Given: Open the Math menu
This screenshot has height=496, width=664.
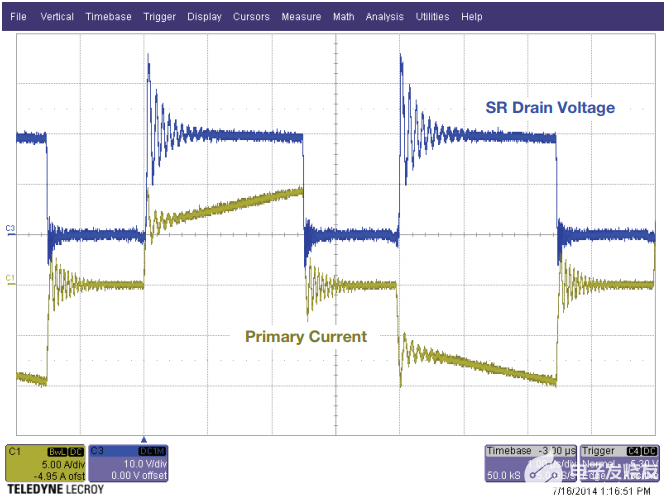Looking at the screenshot, I should (343, 17).
